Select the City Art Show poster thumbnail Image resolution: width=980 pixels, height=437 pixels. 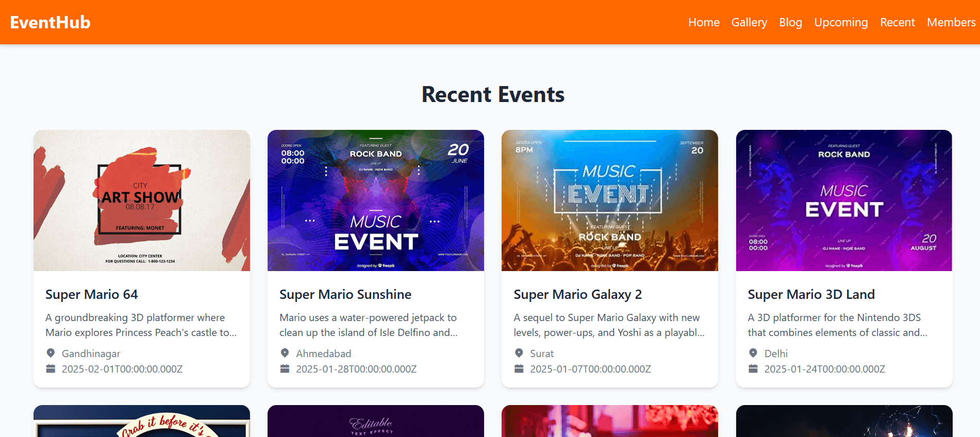[142, 200]
